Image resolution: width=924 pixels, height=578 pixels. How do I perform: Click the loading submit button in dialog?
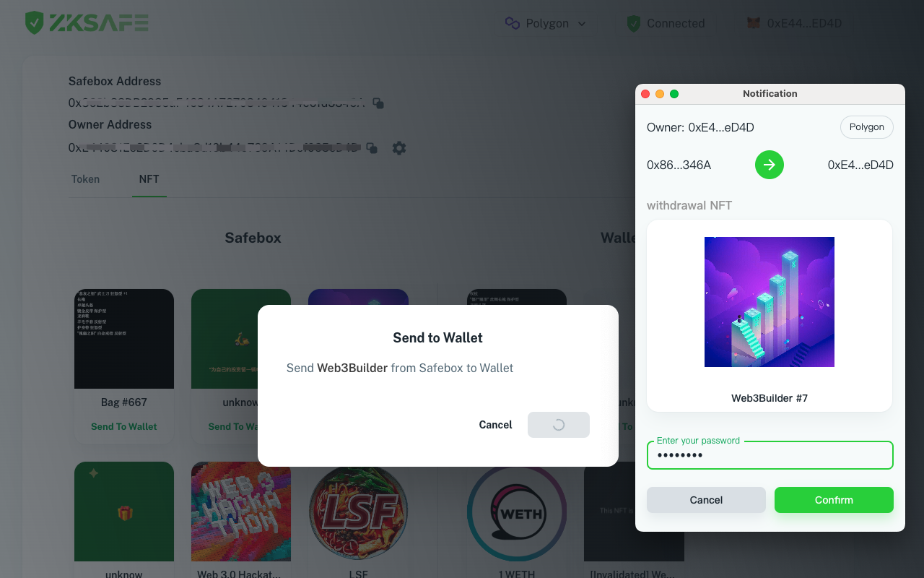[559, 425]
